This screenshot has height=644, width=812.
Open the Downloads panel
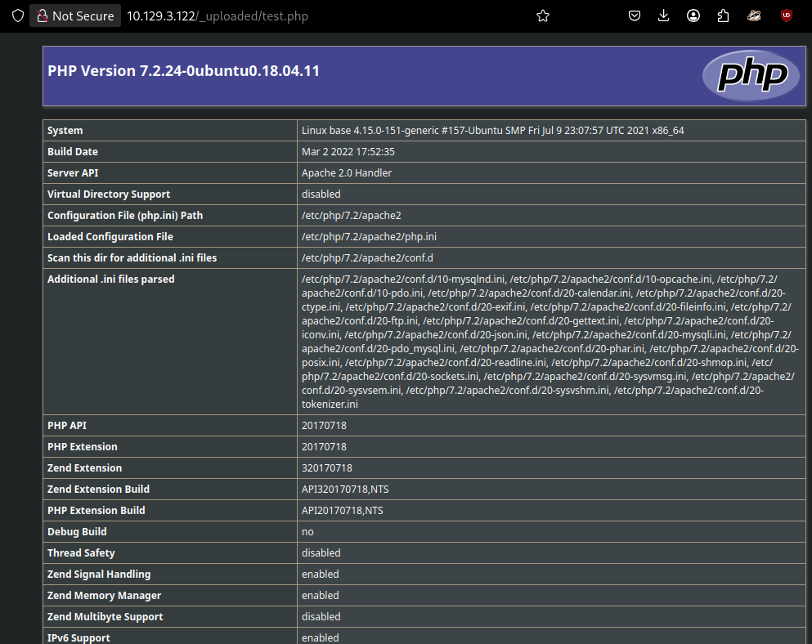(664, 16)
